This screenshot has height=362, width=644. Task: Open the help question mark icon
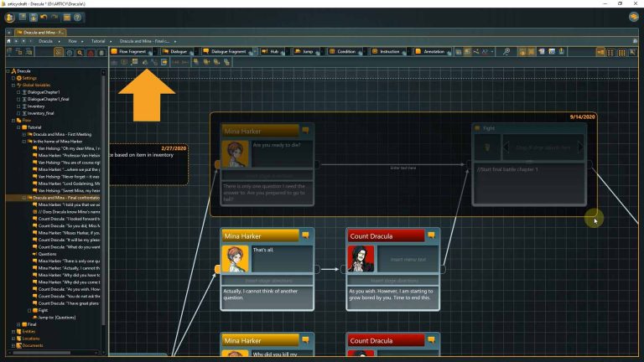[77, 18]
